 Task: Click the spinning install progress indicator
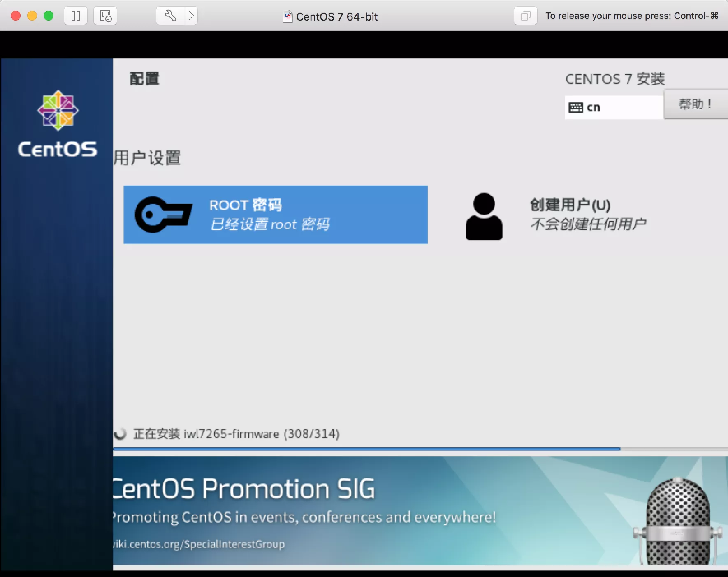[120, 434]
